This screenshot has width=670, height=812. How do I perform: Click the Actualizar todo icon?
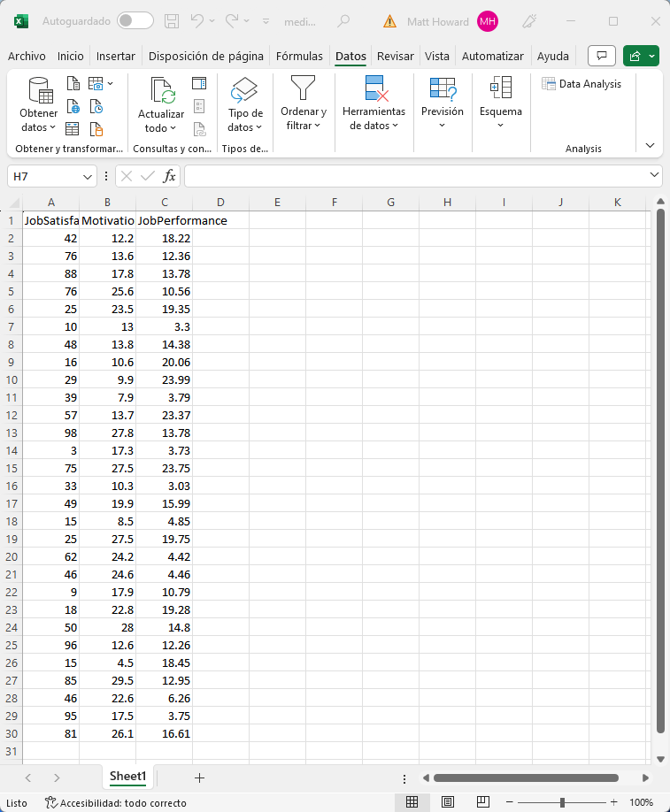click(161, 93)
